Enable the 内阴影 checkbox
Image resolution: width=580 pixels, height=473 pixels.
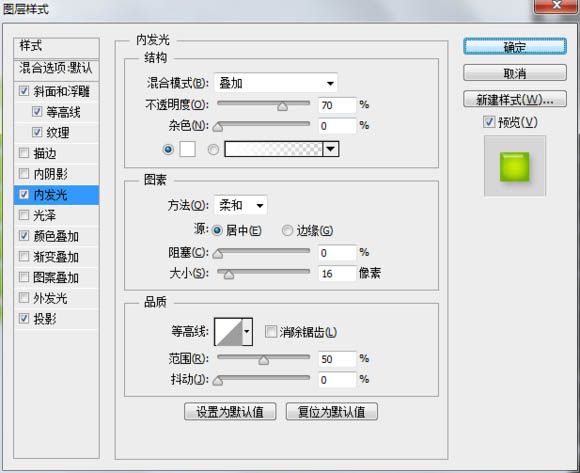[x=24, y=173]
